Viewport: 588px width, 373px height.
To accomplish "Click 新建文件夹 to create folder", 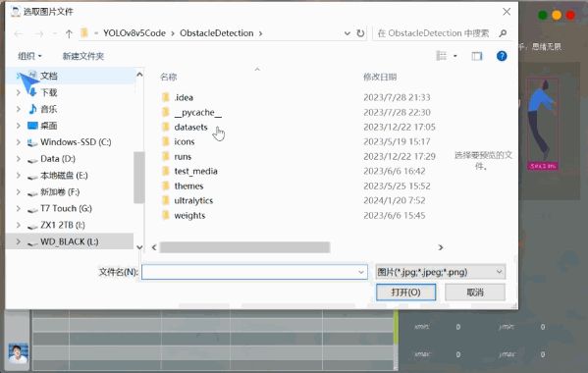I will (x=82, y=56).
